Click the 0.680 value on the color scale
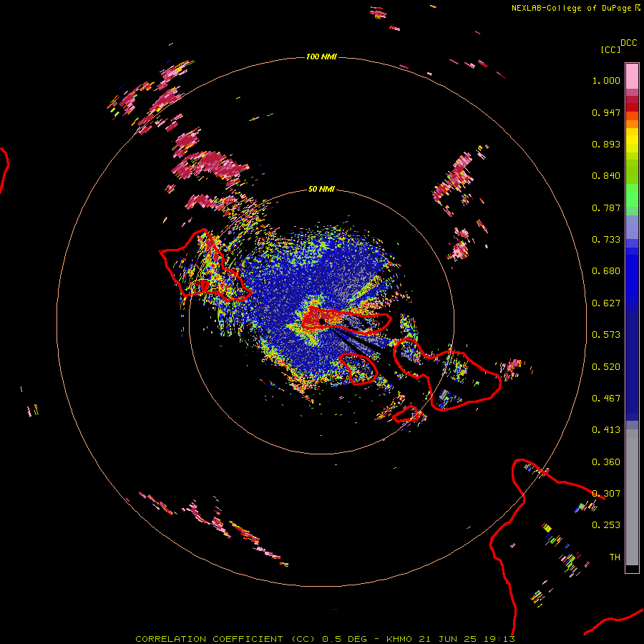This screenshot has height=644, width=644. (606, 271)
